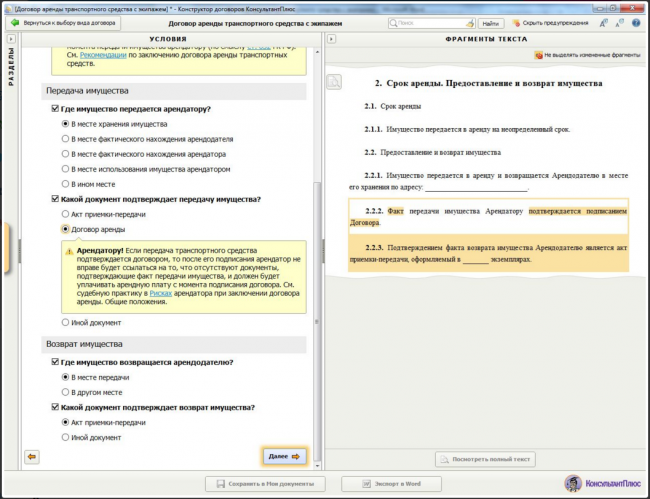Toggle Не выделять измененные фрагменты
Screen dimensions: 650x499
point(587,55)
